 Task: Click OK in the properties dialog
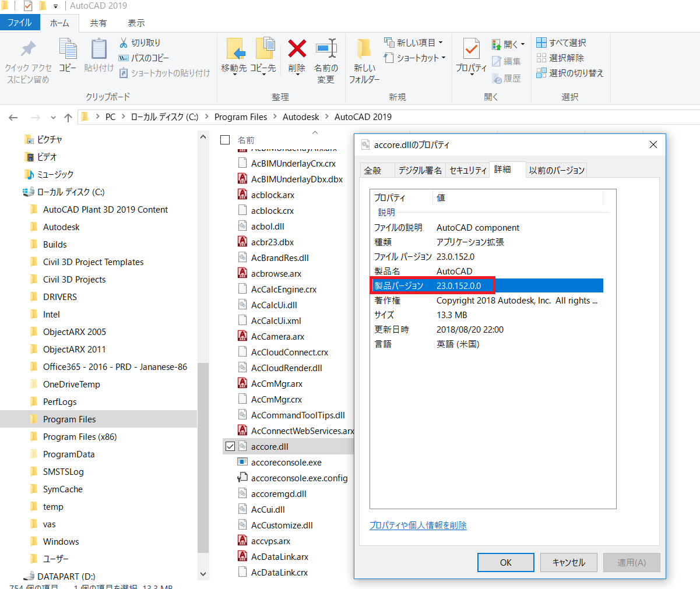[506, 562]
